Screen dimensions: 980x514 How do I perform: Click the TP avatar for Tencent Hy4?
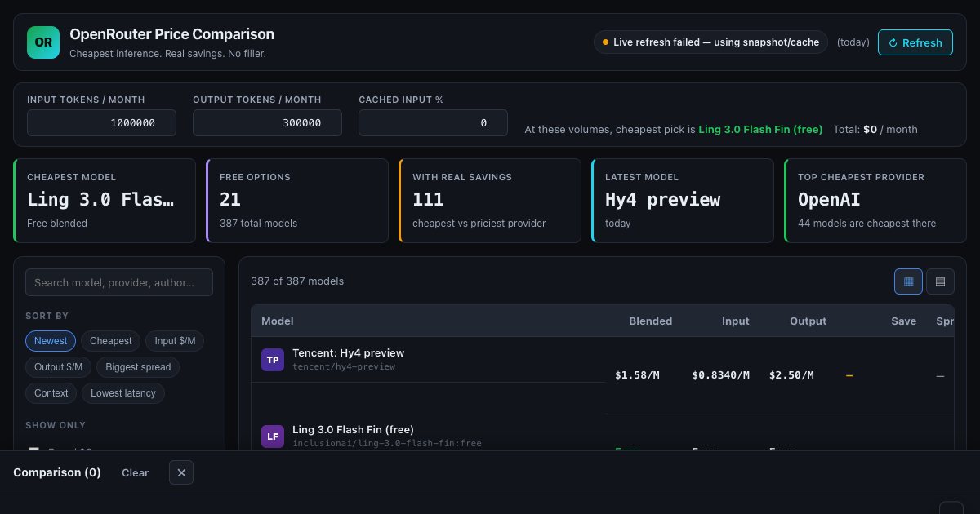click(x=273, y=360)
